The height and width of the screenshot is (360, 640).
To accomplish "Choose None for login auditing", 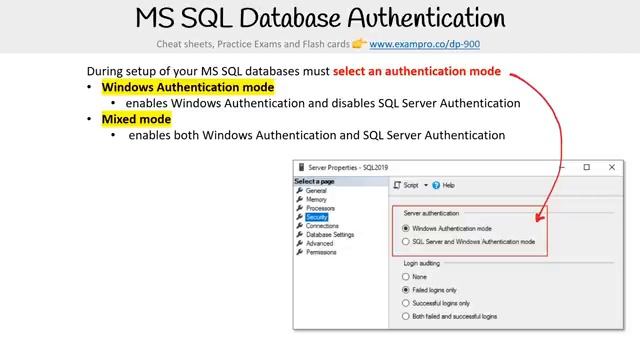I will pyautogui.click(x=405, y=277).
